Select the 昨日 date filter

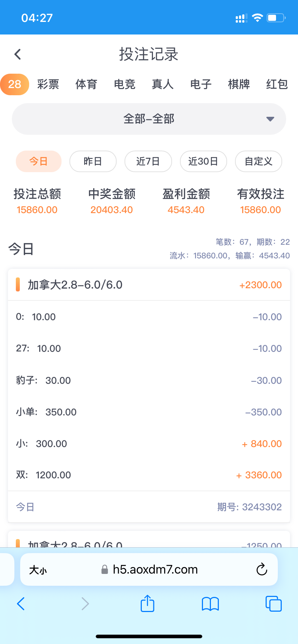(93, 161)
